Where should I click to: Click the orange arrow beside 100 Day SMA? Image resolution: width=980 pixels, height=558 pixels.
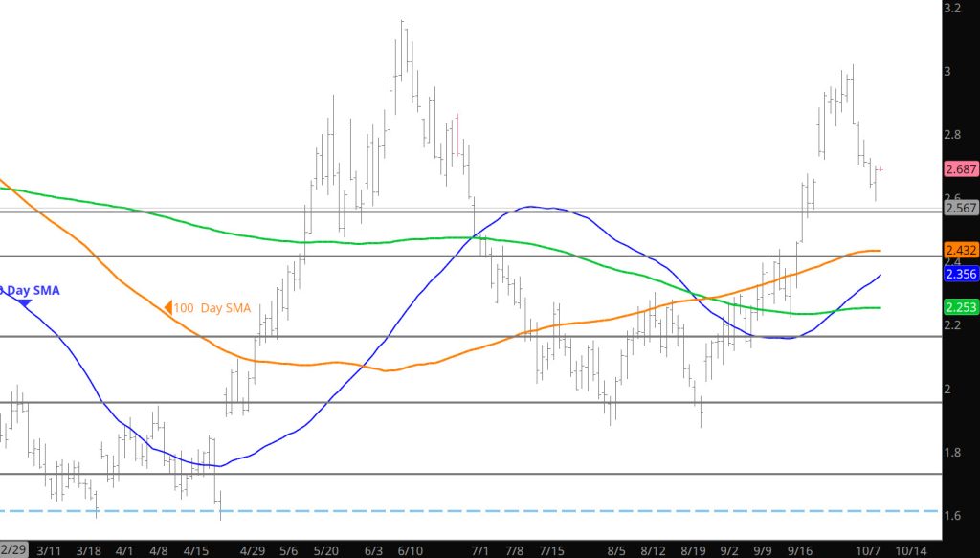click(x=167, y=308)
